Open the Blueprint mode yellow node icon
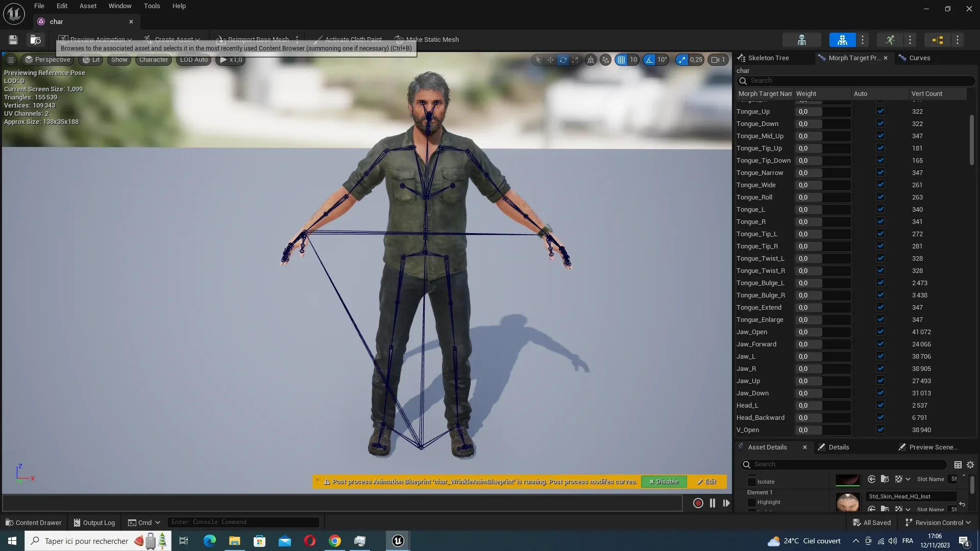 click(937, 40)
